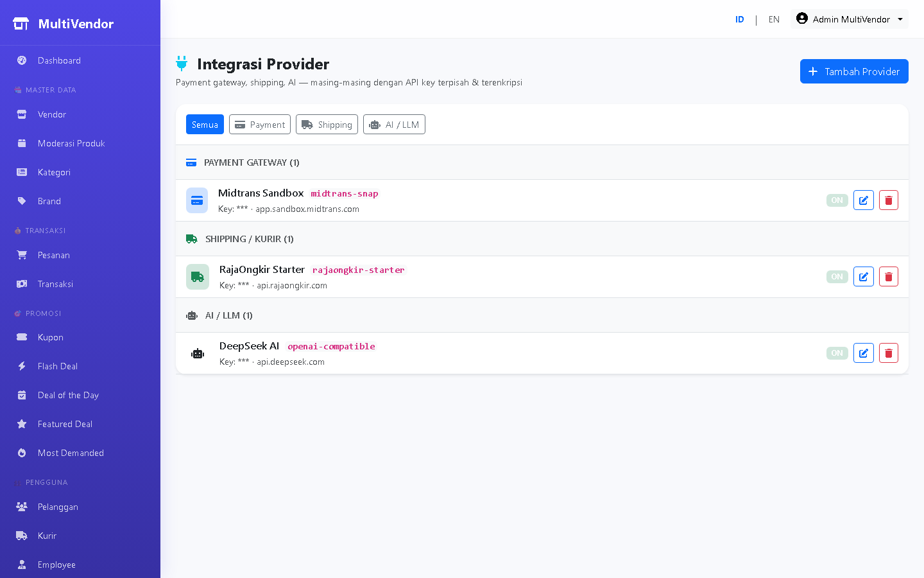Click the Dashboard gauge icon in sidebar

[x=22, y=60]
